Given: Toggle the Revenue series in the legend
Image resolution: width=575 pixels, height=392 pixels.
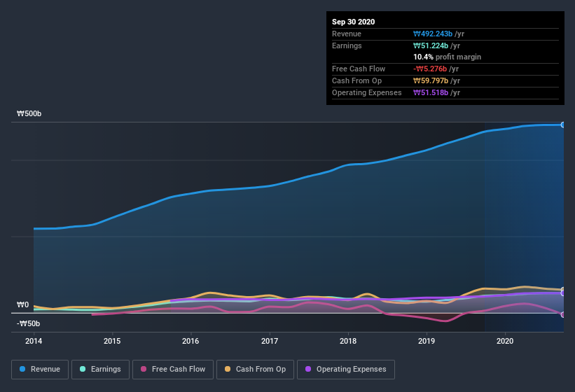Looking at the screenshot, I should [39, 369].
